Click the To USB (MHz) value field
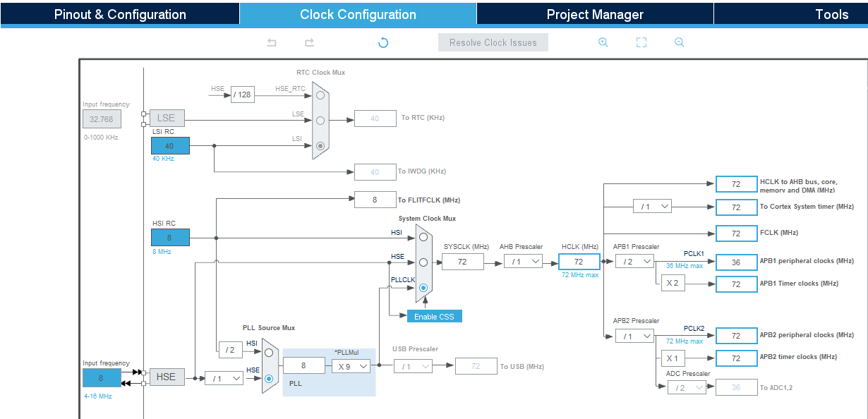868x419 pixels. pyautogui.click(x=476, y=366)
